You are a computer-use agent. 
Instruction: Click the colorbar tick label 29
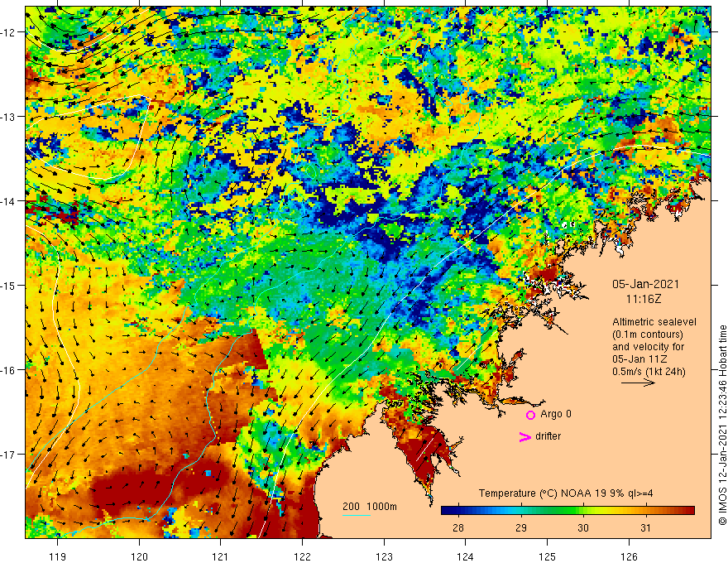[521, 527]
